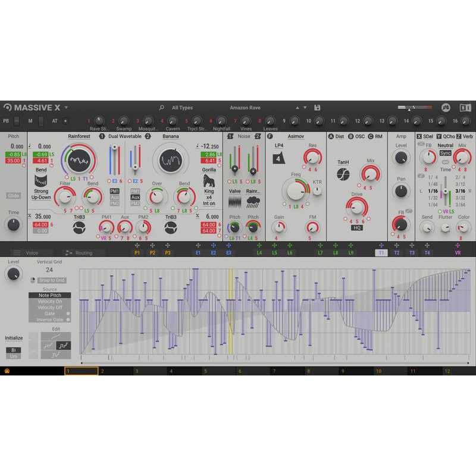Select the L4 LFO tab
This screenshot has width=476, height=476.
259,253
